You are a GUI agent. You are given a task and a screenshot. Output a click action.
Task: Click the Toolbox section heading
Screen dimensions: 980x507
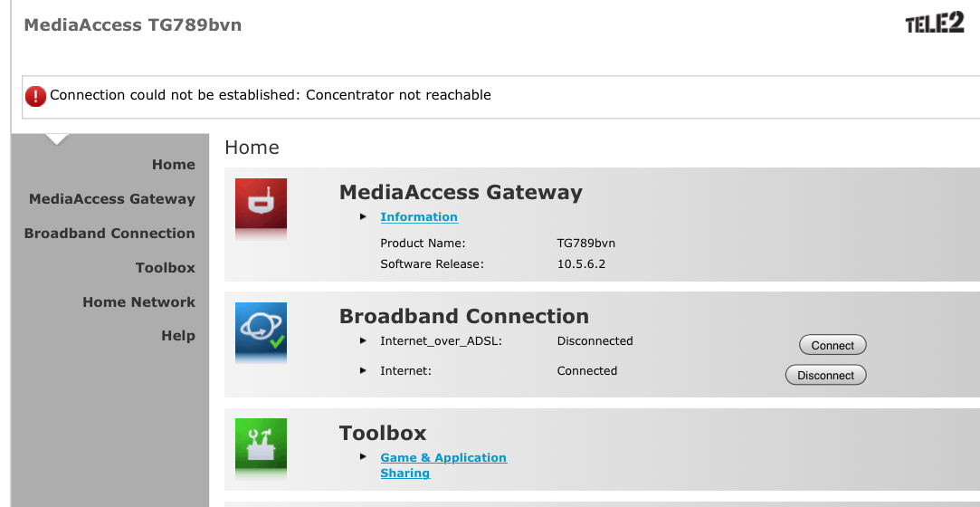(x=383, y=433)
